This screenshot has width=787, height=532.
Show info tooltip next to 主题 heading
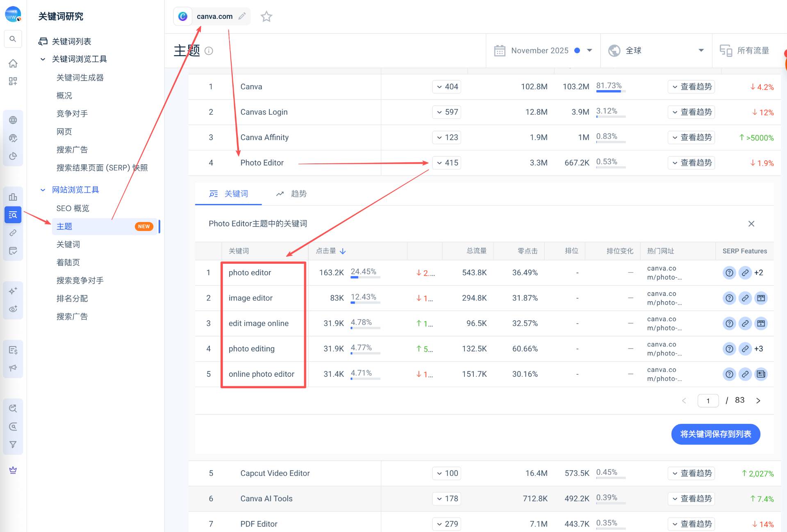(x=209, y=51)
